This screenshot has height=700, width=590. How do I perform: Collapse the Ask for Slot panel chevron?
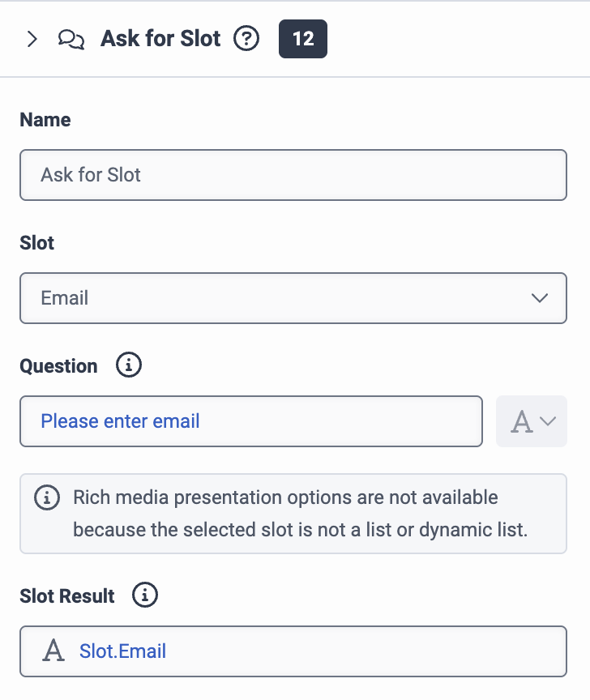(x=32, y=39)
